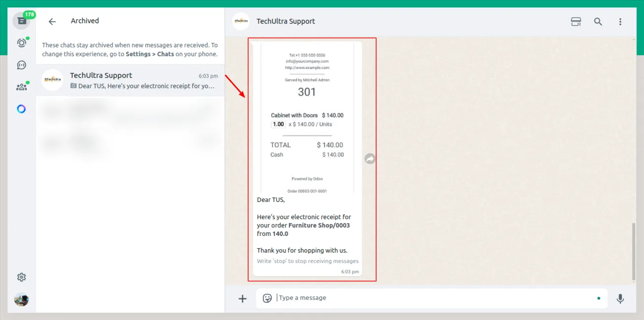644x320 pixels.
Task: Click the Archived panel title
Action: [85, 21]
